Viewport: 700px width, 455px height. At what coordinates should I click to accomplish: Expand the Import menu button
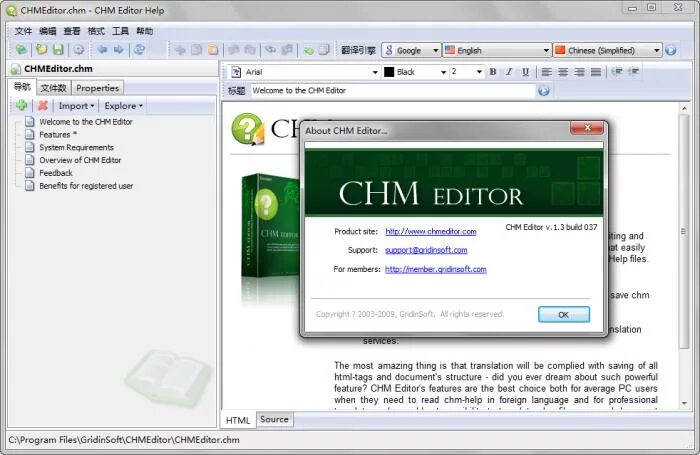coord(76,106)
